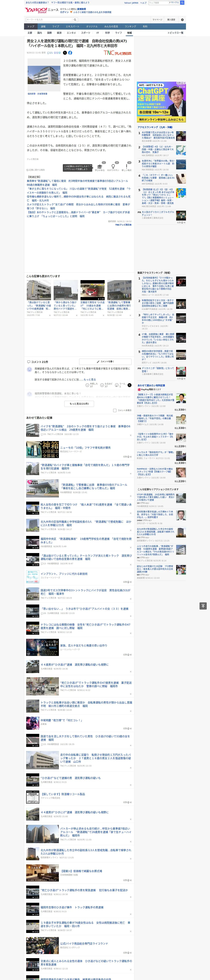Open 購入履歴 link

click(x=171, y=20)
